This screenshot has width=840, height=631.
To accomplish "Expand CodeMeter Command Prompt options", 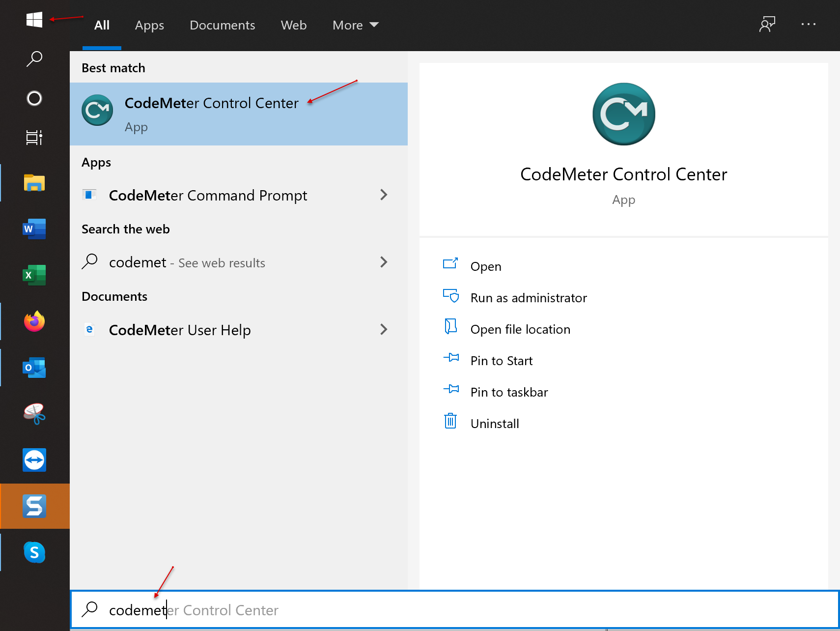I will click(x=384, y=195).
